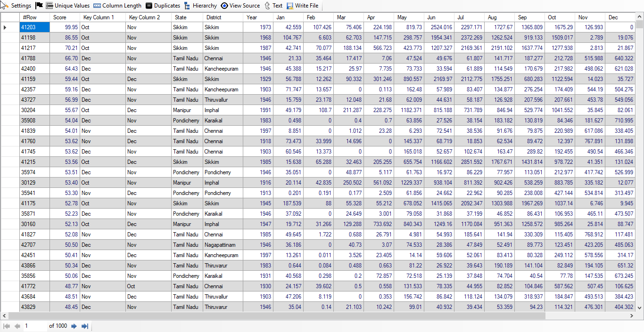Image resolution: width=644 pixels, height=332 pixels.
Task: Click the page number input field
Action: [35, 326]
